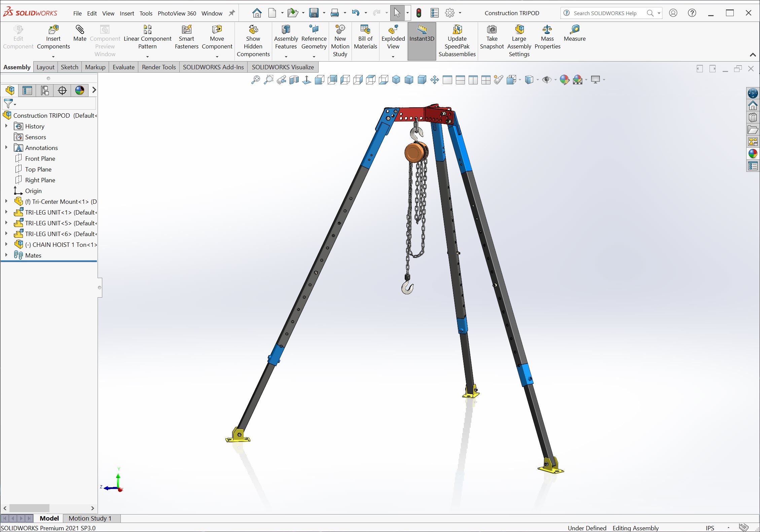760x532 pixels.
Task: Select Smart Fasteners tool
Action: click(x=186, y=30)
